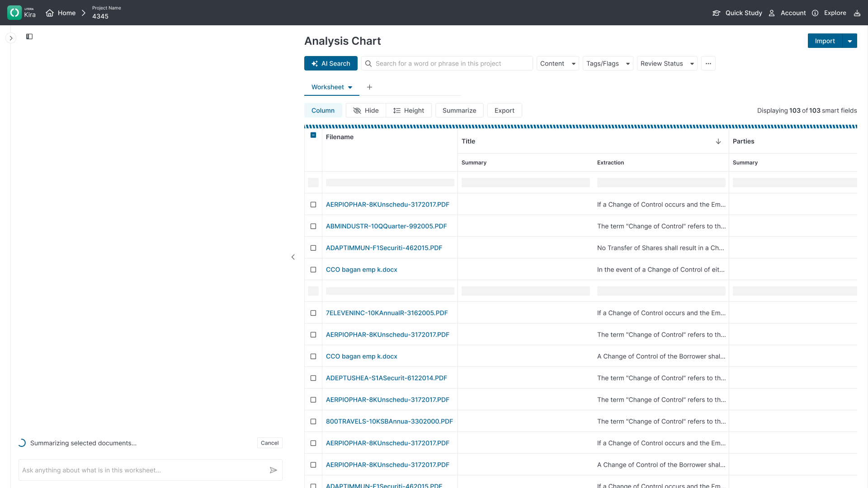The height and width of the screenshot is (488, 868).
Task: Click the magnifier icon in search box
Action: click(368, 64)
